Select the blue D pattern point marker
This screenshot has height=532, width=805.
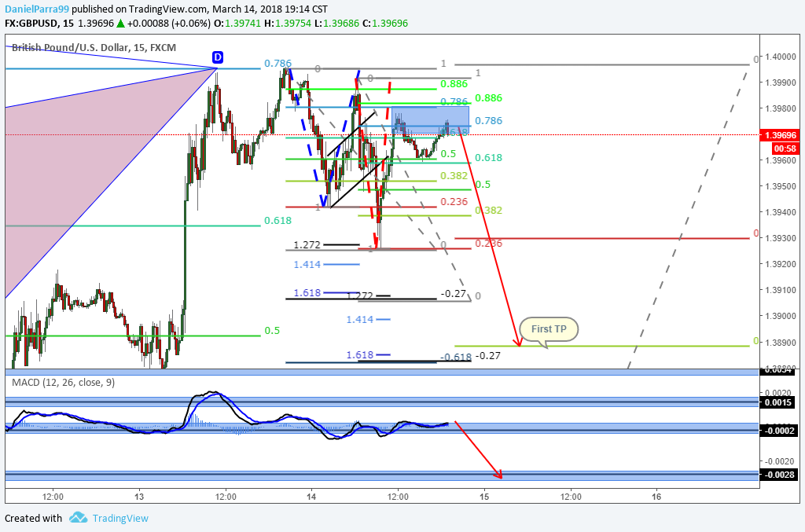(218, 57)
